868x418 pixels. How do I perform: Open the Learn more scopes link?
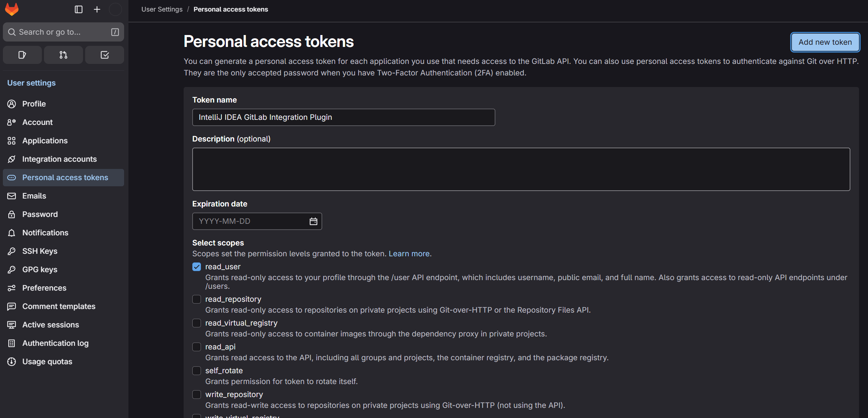(x=409, y=254)
